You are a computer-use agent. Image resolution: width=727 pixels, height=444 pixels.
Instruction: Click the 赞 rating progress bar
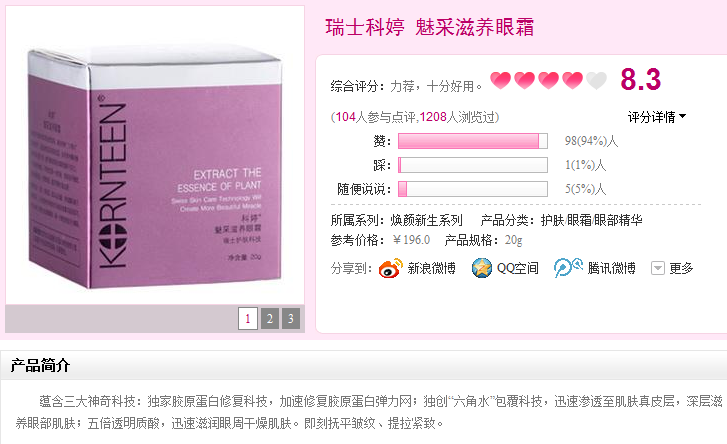[472, 141]
